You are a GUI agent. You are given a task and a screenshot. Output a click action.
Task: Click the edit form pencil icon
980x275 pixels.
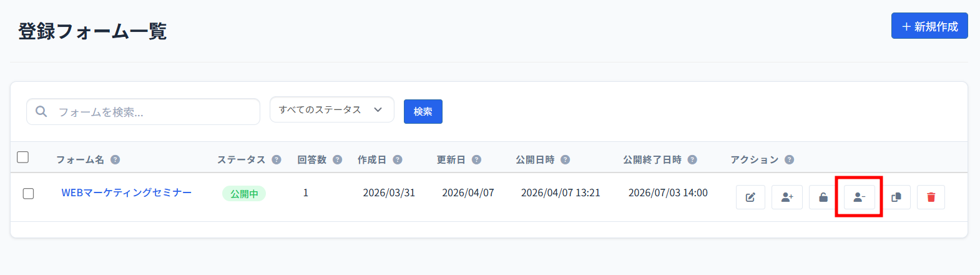coord(750,197)
